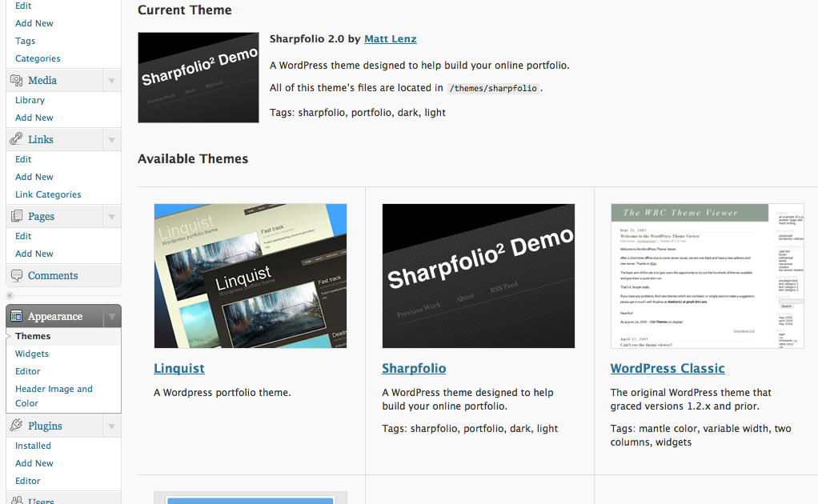Screen dimensions: 818x504
Task: Click the Current Theme heading
Action: [x=185, y=10]
